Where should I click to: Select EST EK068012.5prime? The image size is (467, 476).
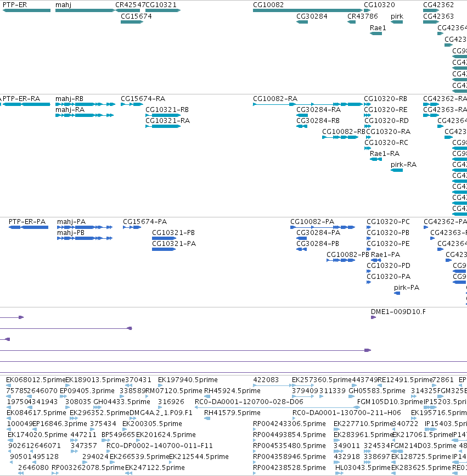click(36, 380)
